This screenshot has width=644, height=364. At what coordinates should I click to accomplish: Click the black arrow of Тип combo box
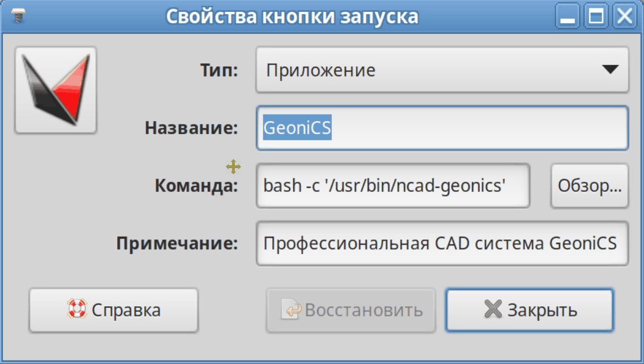tap(609, 70)
